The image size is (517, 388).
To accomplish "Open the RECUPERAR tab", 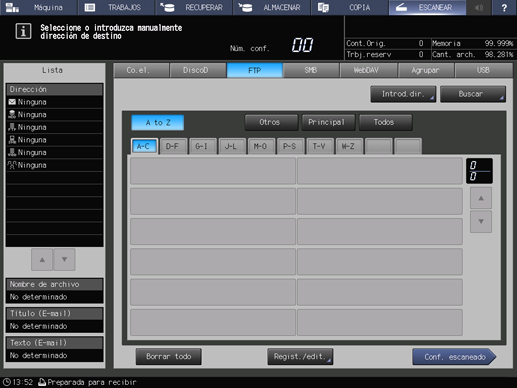I will click(194, 7).
